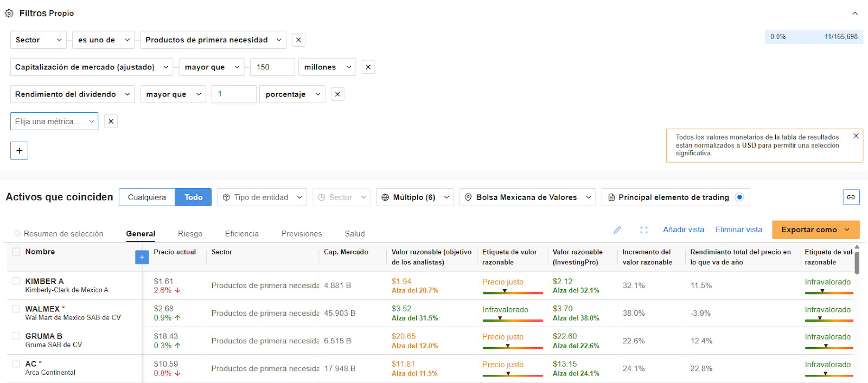This screenshot has height=383, width=868.
Task: Check the KIMBER A row checkbox
Action: 16,281
